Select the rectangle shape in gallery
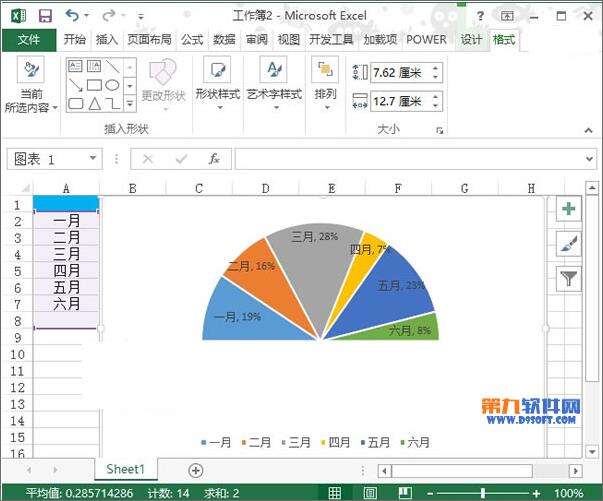Image resolution: width=603 pixels, height=501 pixels. 94,85
